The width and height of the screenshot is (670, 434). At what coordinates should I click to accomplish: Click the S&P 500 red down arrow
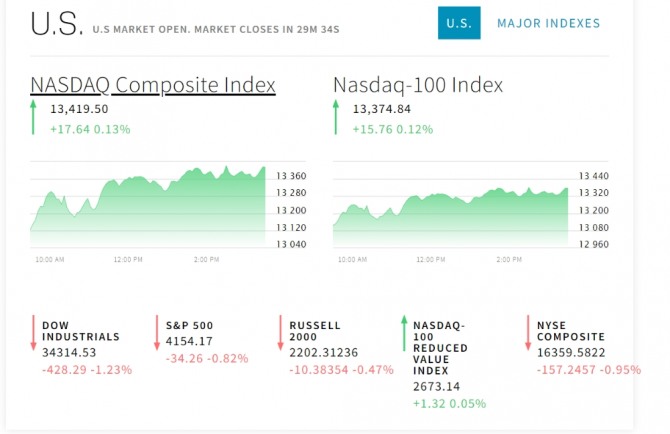pos(157,333)
